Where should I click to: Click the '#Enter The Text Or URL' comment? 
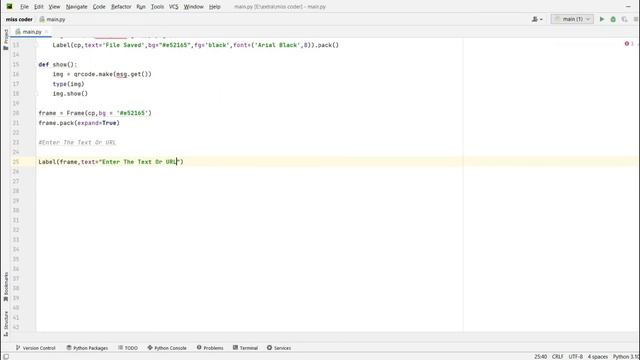coord(77,142)
